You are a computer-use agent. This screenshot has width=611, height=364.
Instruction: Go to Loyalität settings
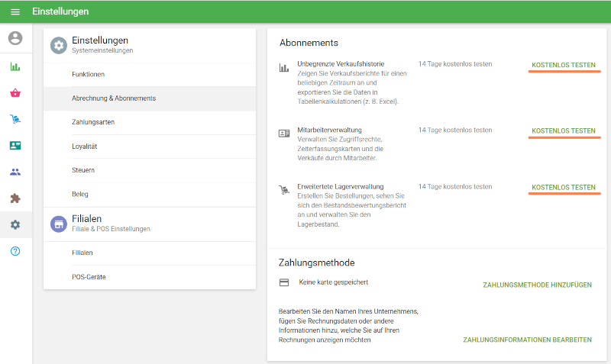tap(84, 146)
